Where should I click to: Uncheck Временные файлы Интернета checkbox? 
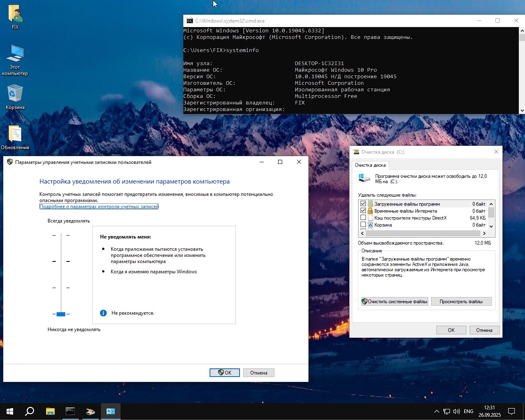pos(363,211)
